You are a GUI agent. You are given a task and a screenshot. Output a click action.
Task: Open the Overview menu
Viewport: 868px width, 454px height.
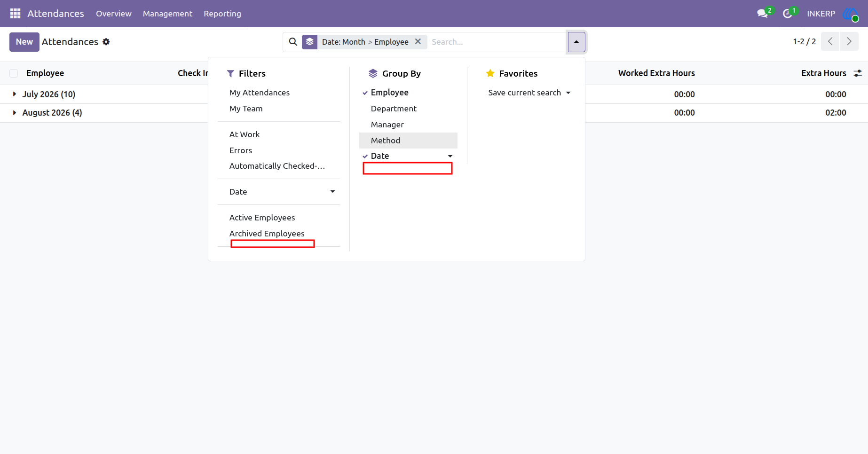114,14
